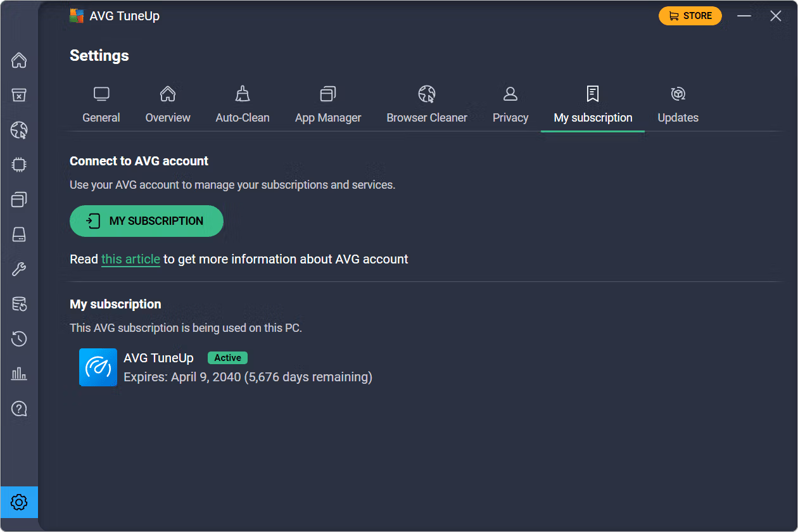Minimize the AVG TuneUp window

[x=744, y=16]
